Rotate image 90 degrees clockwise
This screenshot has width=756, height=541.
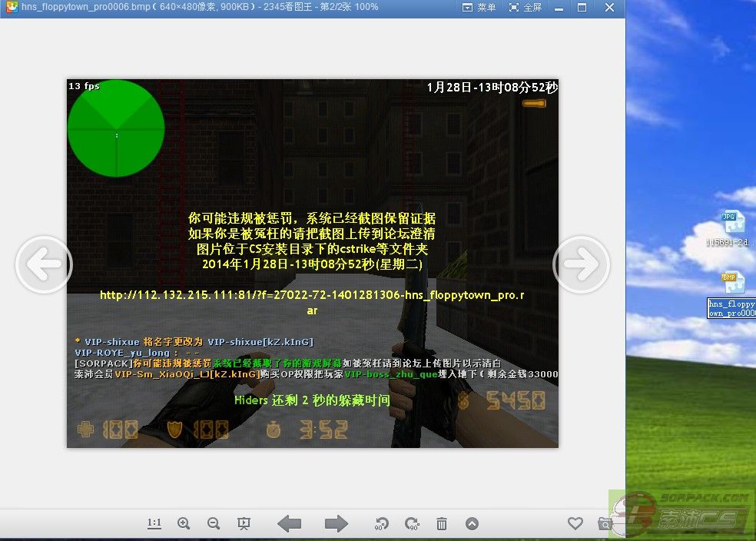(412, 524)
